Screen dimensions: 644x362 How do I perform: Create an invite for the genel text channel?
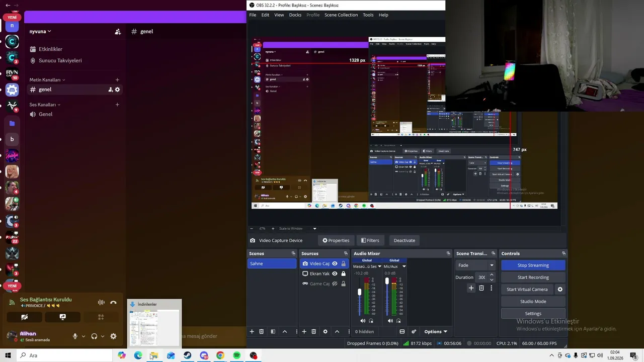(110, 89)
